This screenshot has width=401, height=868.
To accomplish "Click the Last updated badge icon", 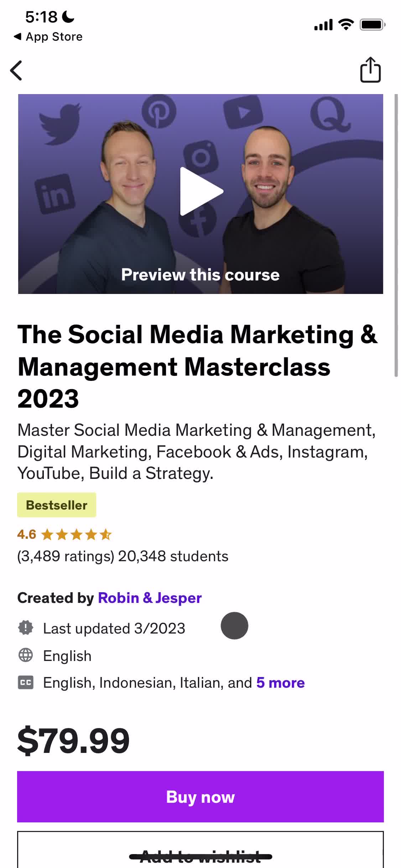I will click(26, 628).
